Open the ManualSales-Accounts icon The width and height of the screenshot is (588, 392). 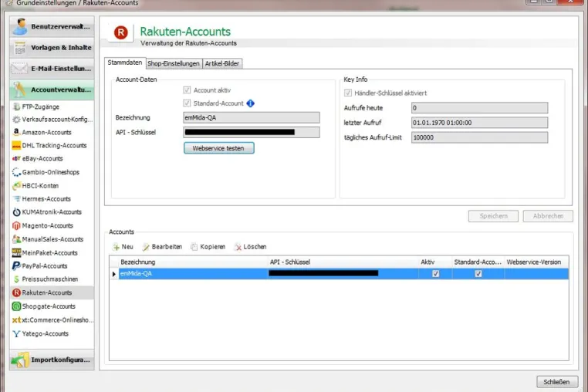coord(16,239)
